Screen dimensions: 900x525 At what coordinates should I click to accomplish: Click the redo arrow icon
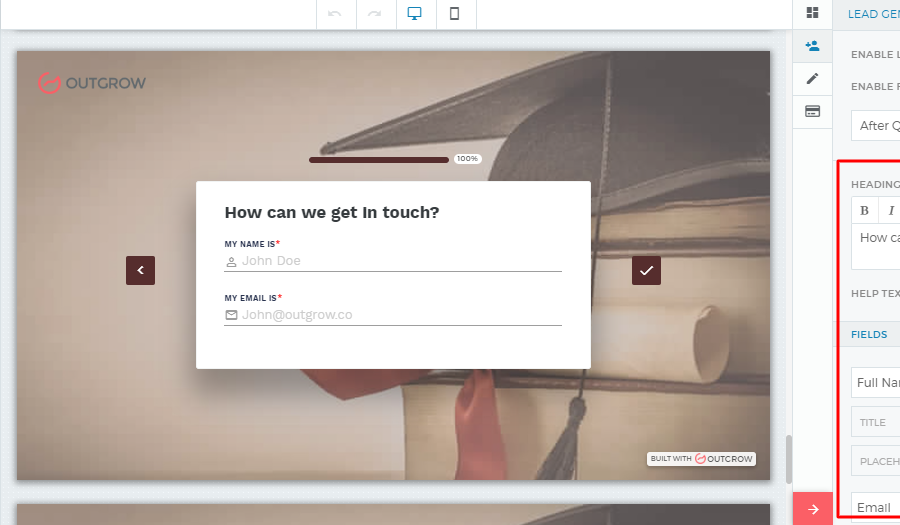pos(375,14)
